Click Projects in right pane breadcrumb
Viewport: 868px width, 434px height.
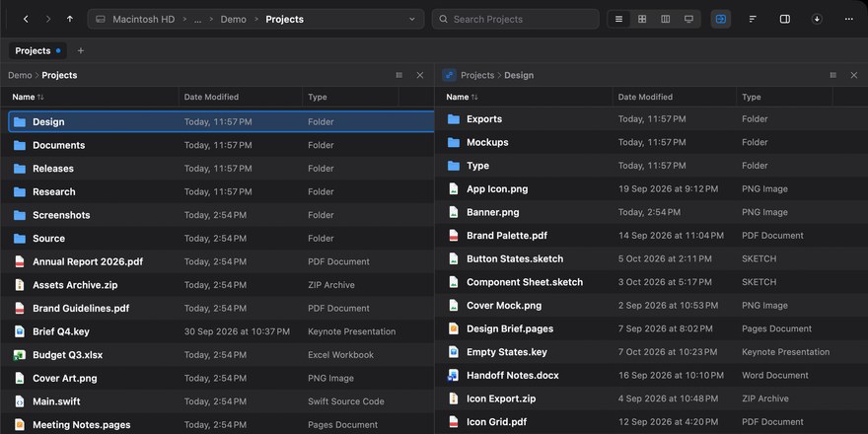477,75
